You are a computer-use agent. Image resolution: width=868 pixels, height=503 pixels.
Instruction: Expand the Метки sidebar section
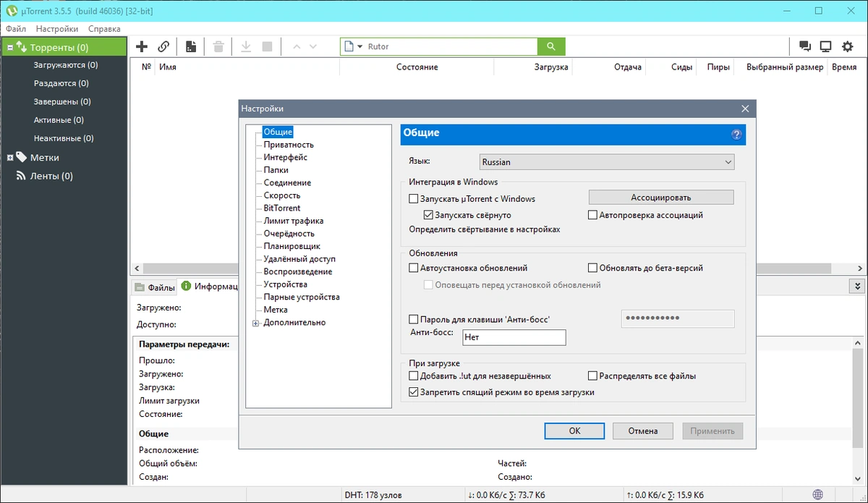(9, 157)
